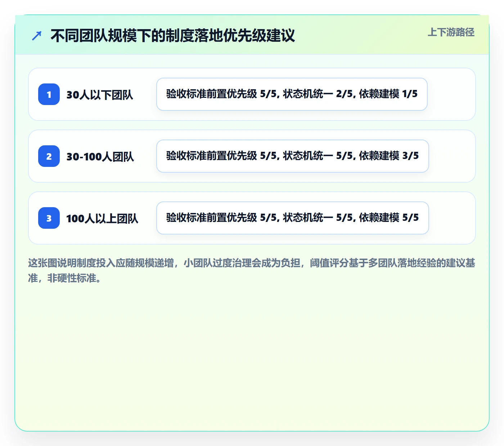Open the box ending with 依赖建模 3/5

point(293,156)
